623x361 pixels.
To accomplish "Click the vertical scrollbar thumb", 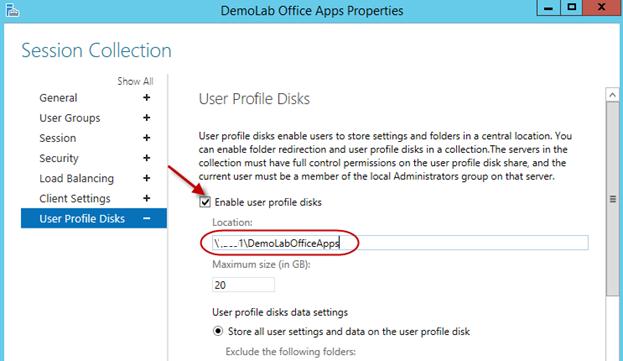I will click(x=612, y=199).
